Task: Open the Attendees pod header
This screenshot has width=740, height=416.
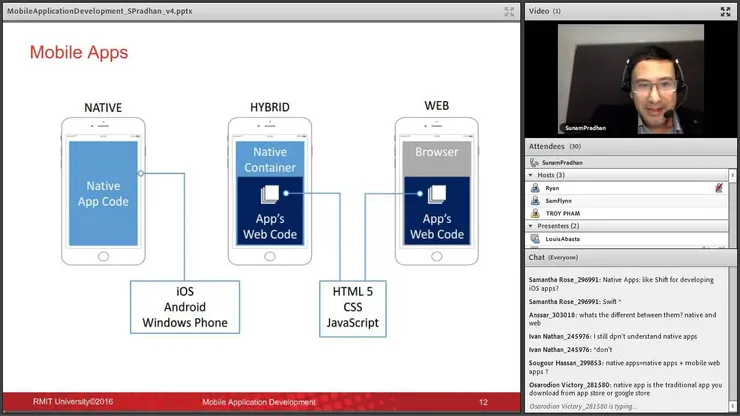Action: [x=631, y=146]
